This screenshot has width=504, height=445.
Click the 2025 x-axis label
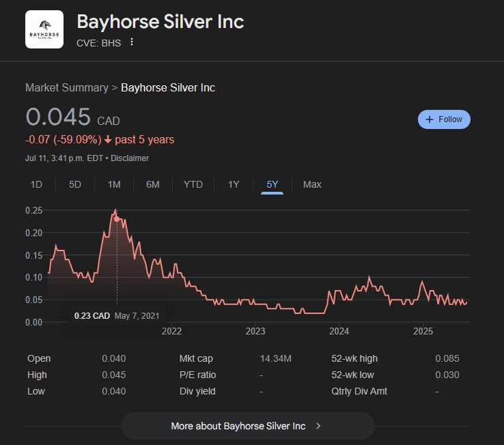click(x=423, y=331)
